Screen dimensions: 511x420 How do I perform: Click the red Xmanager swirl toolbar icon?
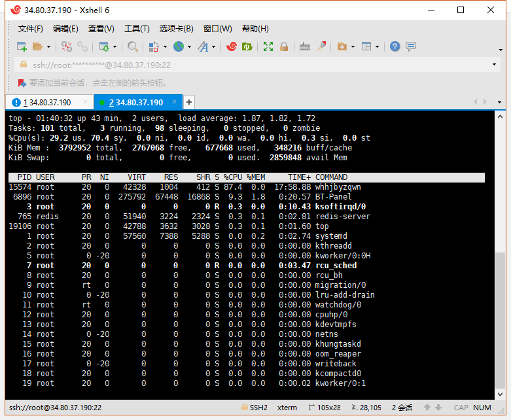click(232, 46)
